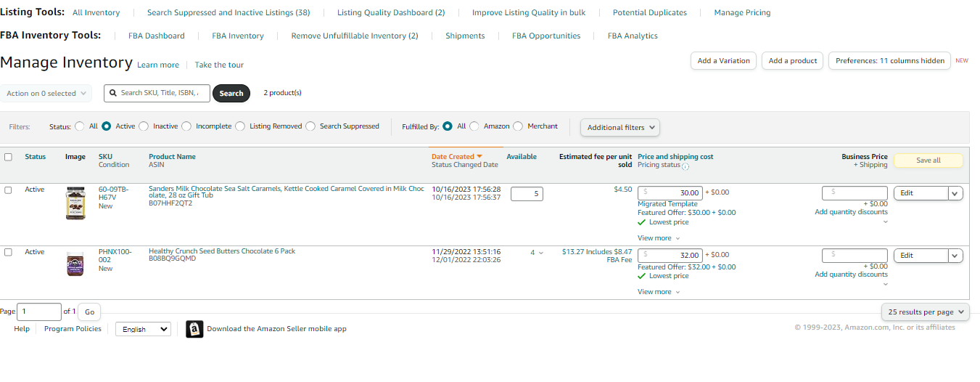Click the Help footer link
980x382 pixels.
click(x=22, y=329)
